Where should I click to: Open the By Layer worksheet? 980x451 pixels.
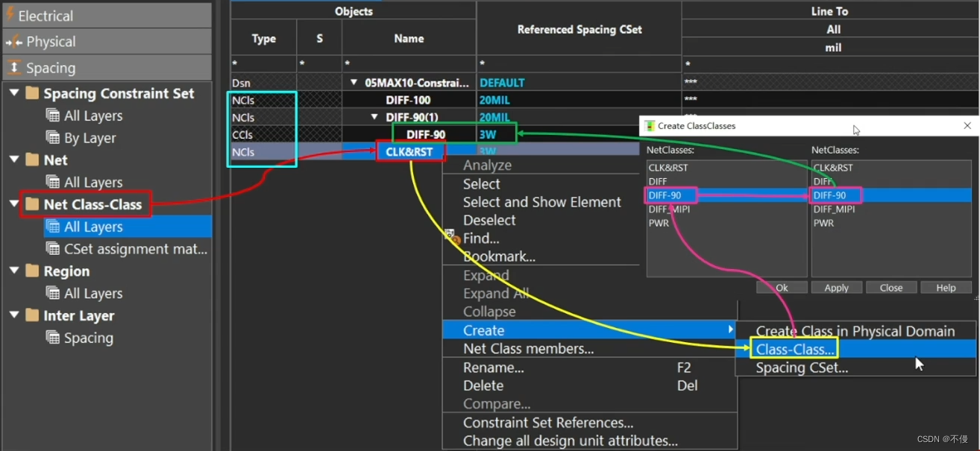90,138
